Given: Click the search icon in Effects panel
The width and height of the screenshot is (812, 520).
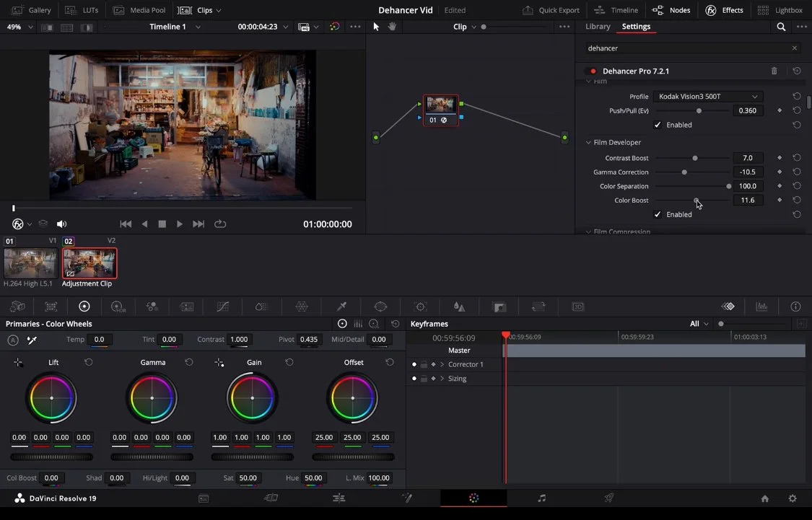Looking at the screenshot, I should click(781, 27).
